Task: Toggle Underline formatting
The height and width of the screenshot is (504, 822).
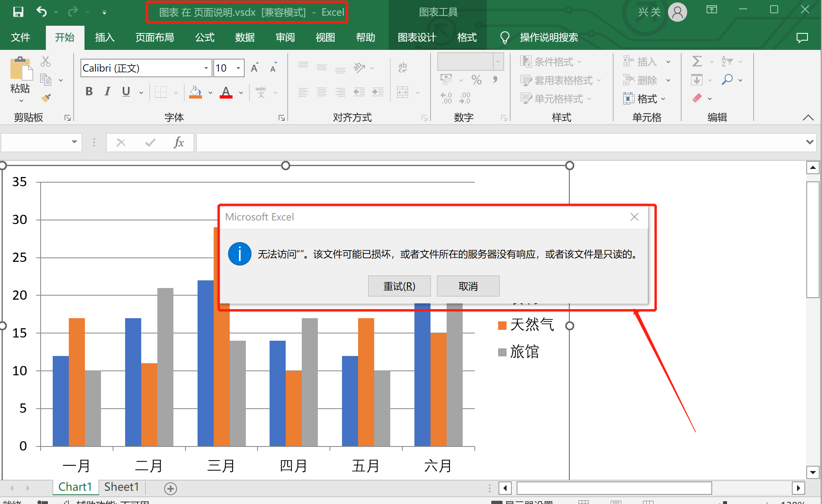Action: 126,92
